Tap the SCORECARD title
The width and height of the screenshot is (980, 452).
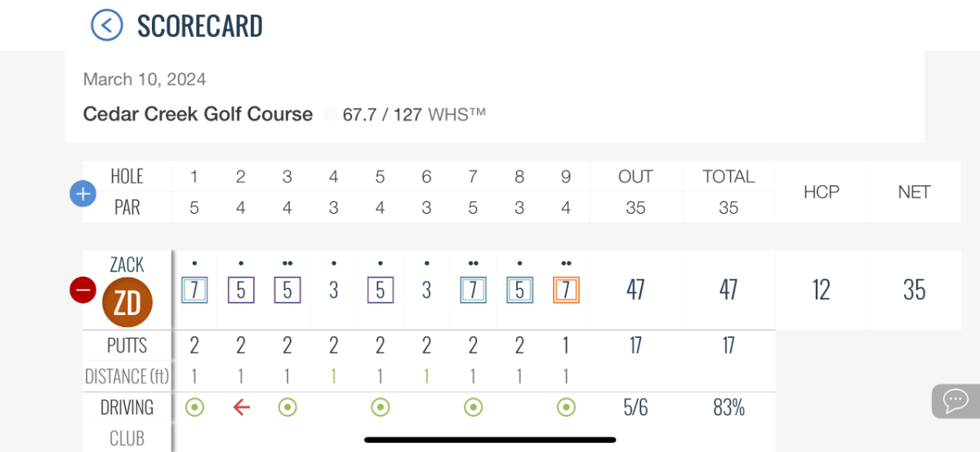[200, 26]
